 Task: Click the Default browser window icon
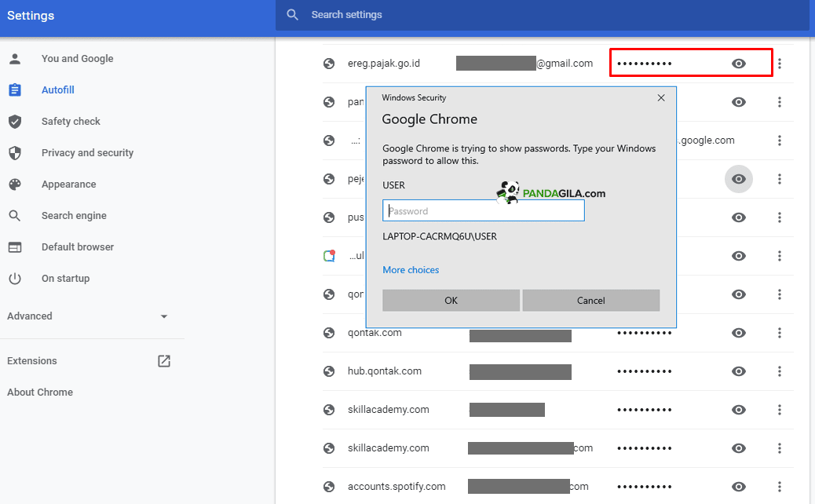click(15, 247)
